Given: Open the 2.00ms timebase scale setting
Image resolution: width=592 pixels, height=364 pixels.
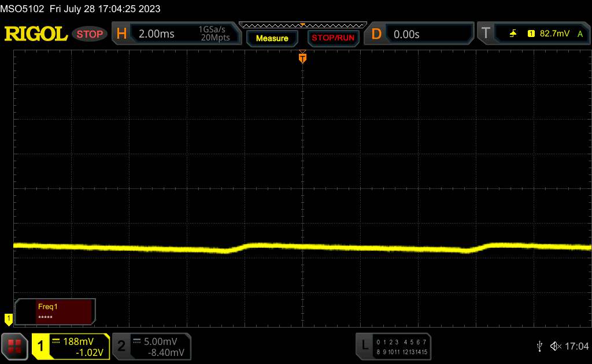Looking at the screenshot, I should click(156, 34).
